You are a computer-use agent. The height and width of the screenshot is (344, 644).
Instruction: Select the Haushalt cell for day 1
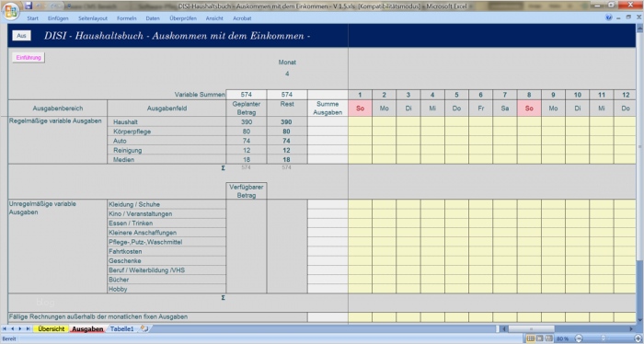pos(361,122)
